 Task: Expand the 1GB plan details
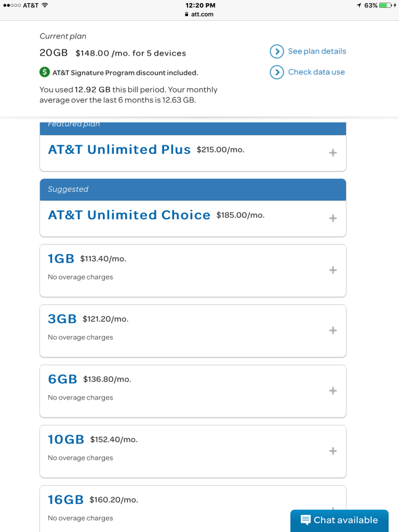click(x=333, y=270)
